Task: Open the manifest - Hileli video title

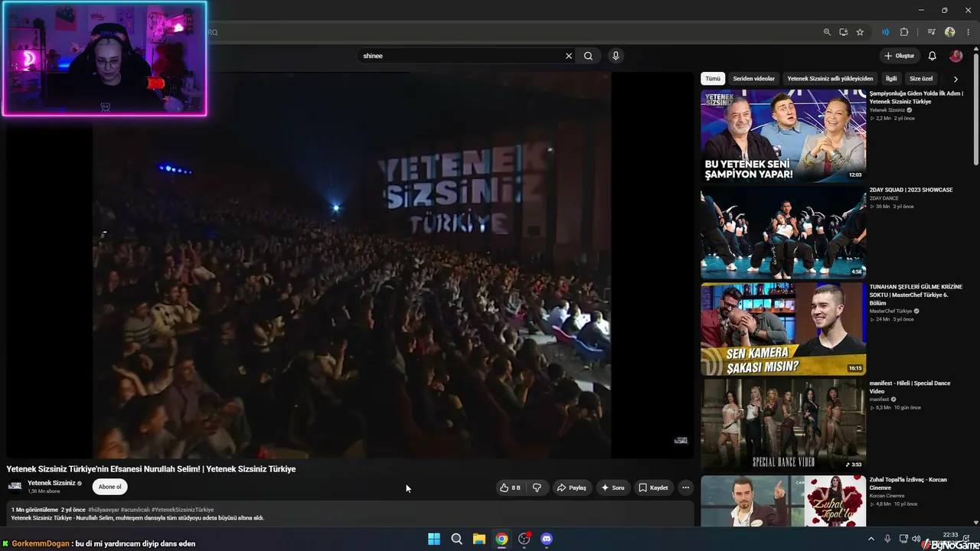Action: click(x=910, y=387)
